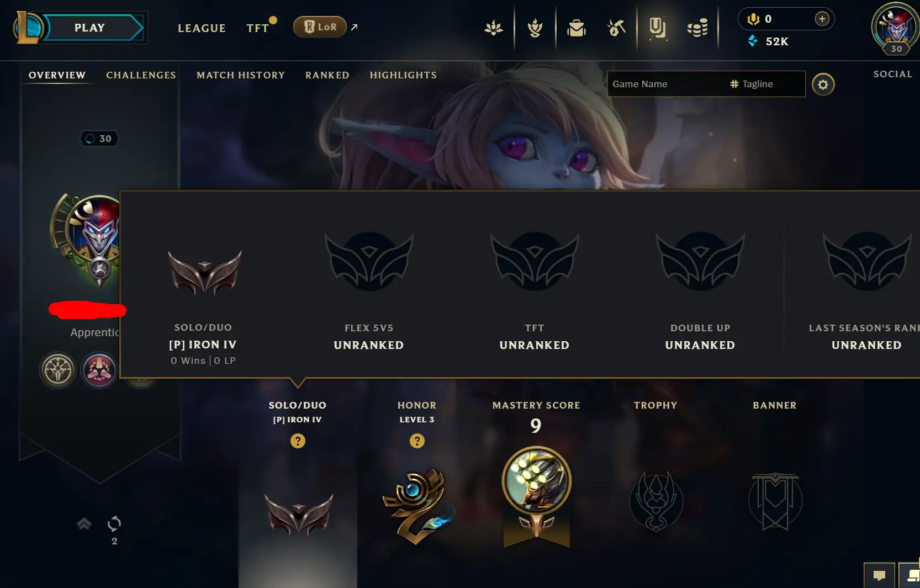The height and width of the screenshot is (588, 920).
Task: Click the Honor Level question mark badge
Action: (417, 441)
